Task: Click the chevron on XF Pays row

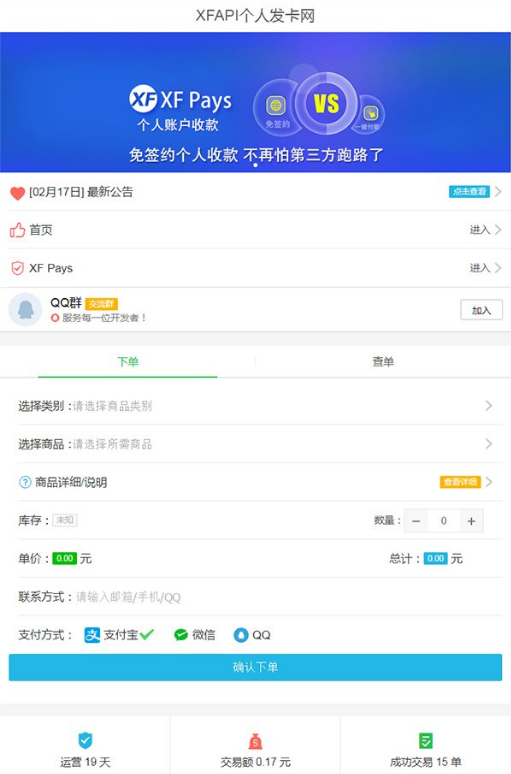Action: click(x=498, y=268)
